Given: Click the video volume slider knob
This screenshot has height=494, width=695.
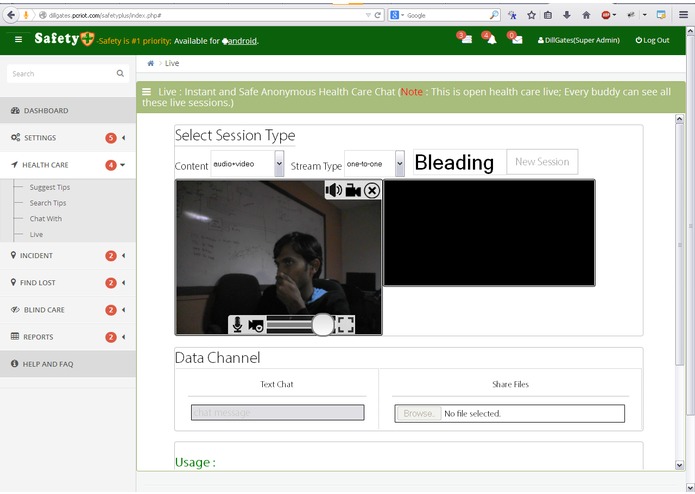Looking at the screenshot, I should click(323, 325).
